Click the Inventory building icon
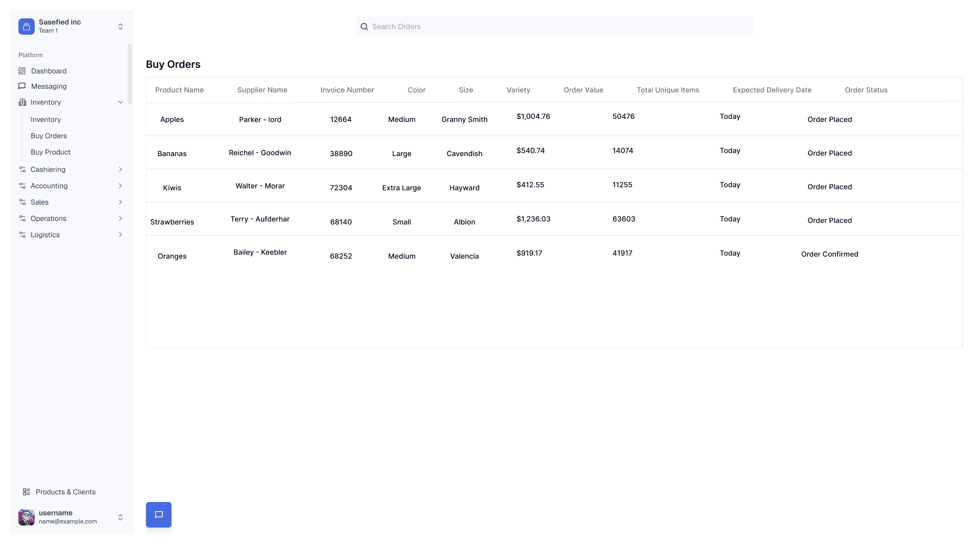Viewport: 980px width, 551px height. pyautogui.click(x=22, y=102)
